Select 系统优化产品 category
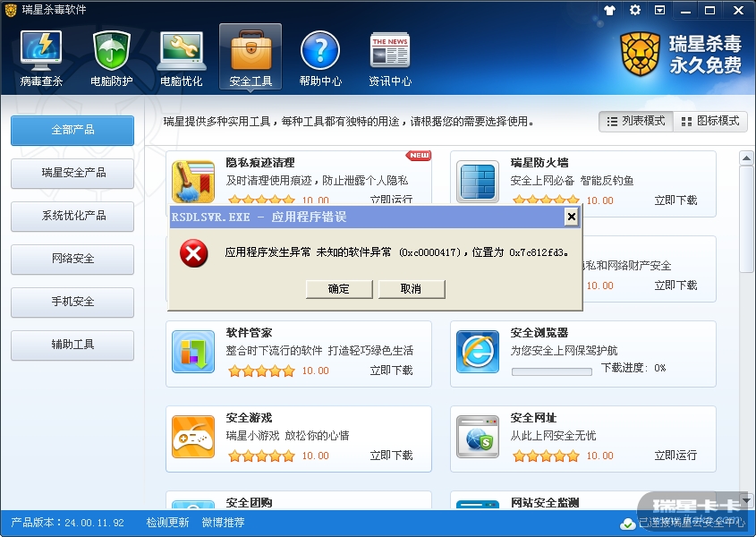 72,217
